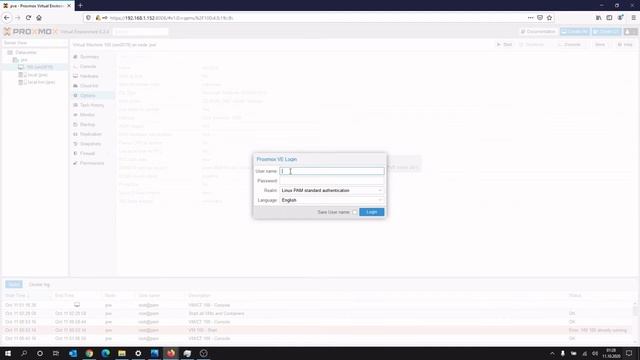
Task: Sort by Start Time column header
Action: [x=27, y=296]
